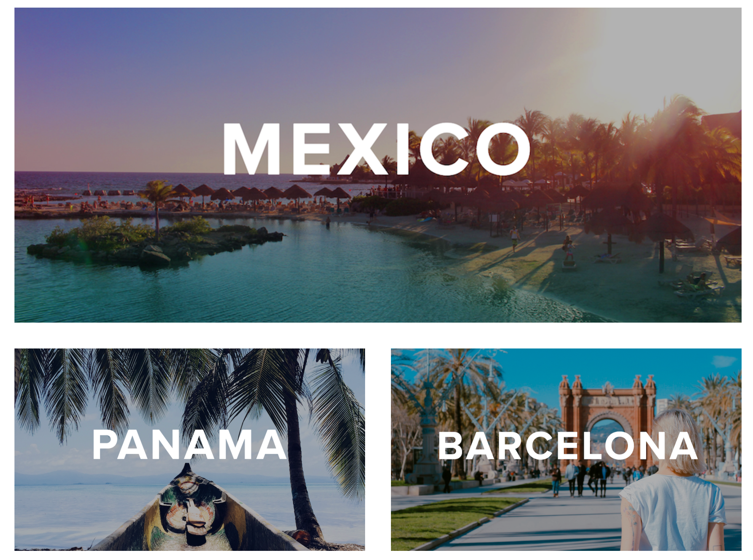This screenshot has height=560, width=753.
Task: Open the Barcelona destination tile
Action: (566, 449)
